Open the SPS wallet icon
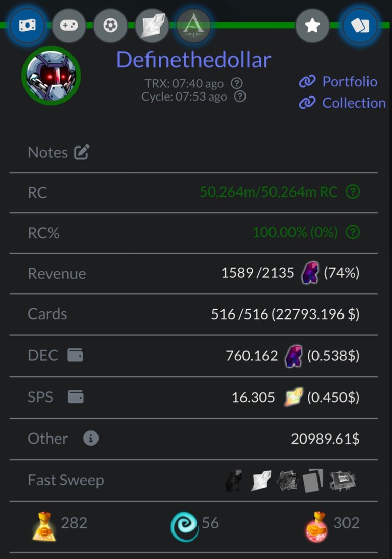 click(x=76, y=397)
